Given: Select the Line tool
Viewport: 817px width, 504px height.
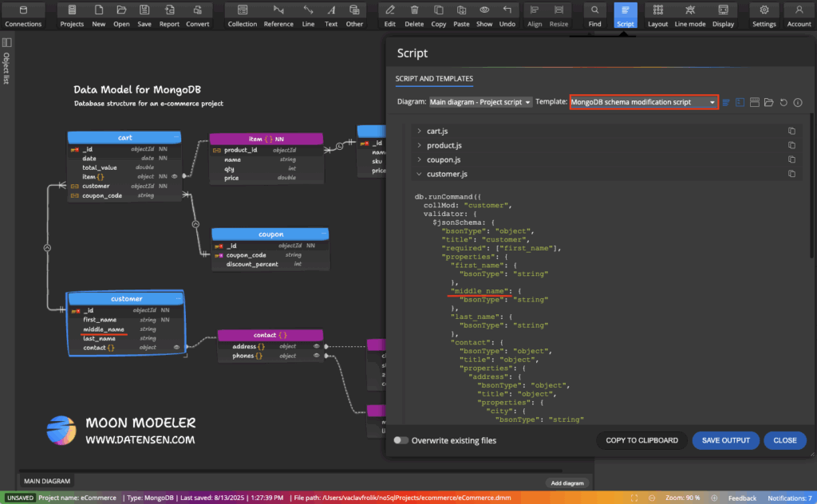Looking at the screenshot, I should (x=308, y=16).
